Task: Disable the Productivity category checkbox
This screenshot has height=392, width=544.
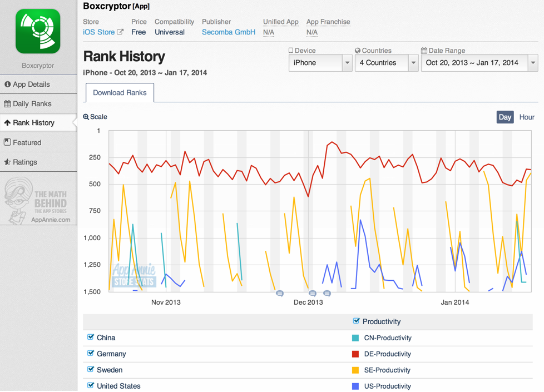Action: click(357, 321)
